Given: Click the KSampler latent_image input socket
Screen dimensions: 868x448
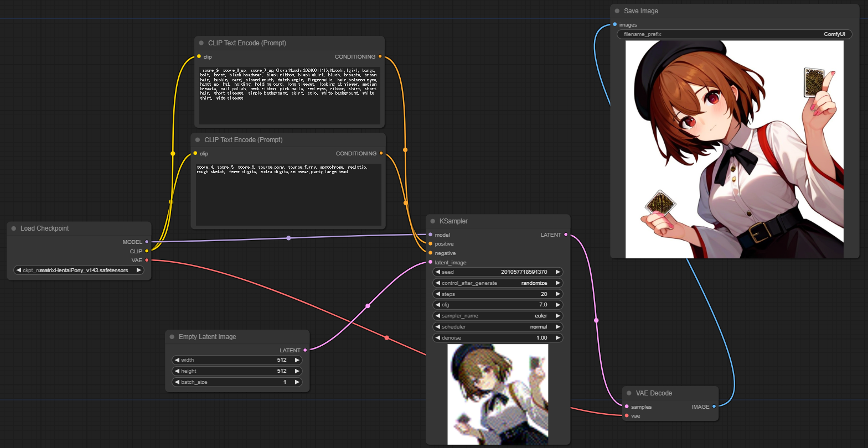Looking at the screenshot, I should click(430, 262).
